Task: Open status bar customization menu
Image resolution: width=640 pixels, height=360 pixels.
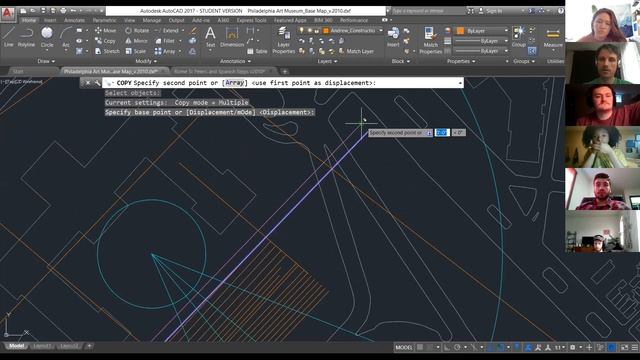Action: 635,347
